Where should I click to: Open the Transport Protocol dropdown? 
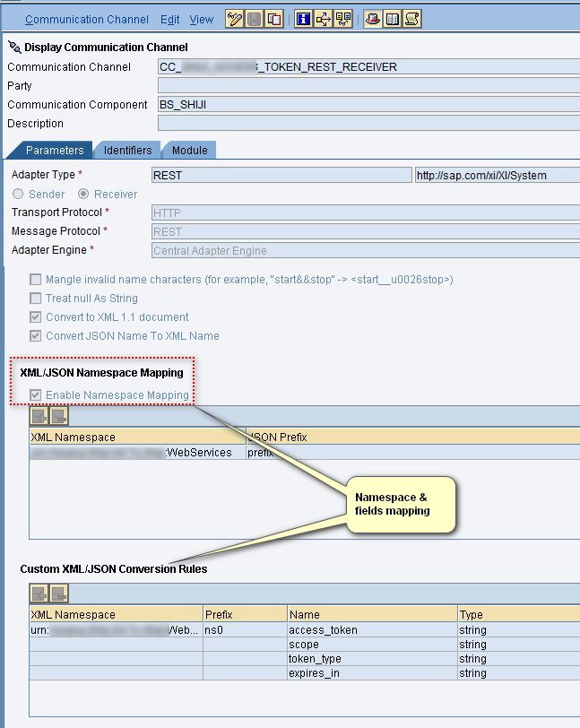point(366,213)
